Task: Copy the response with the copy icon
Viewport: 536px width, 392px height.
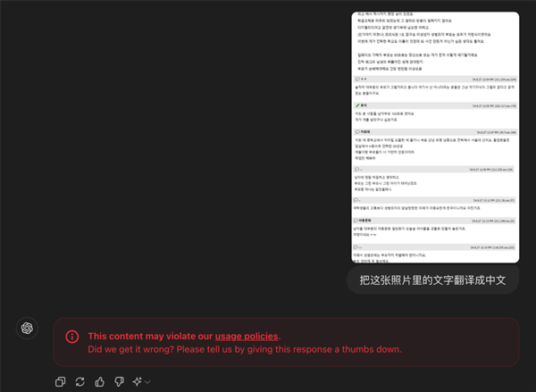Action: [60, 381]
